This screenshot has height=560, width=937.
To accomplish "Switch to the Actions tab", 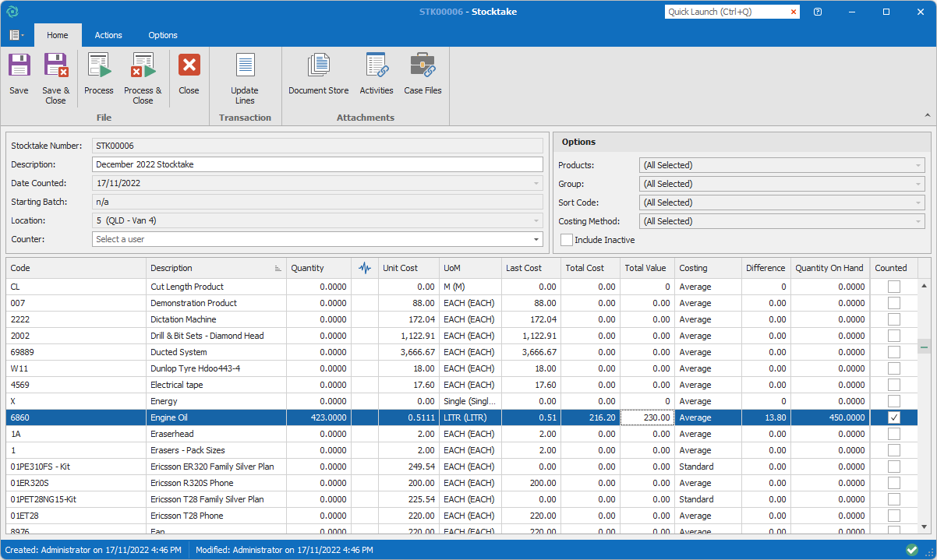I will [108, 35].
